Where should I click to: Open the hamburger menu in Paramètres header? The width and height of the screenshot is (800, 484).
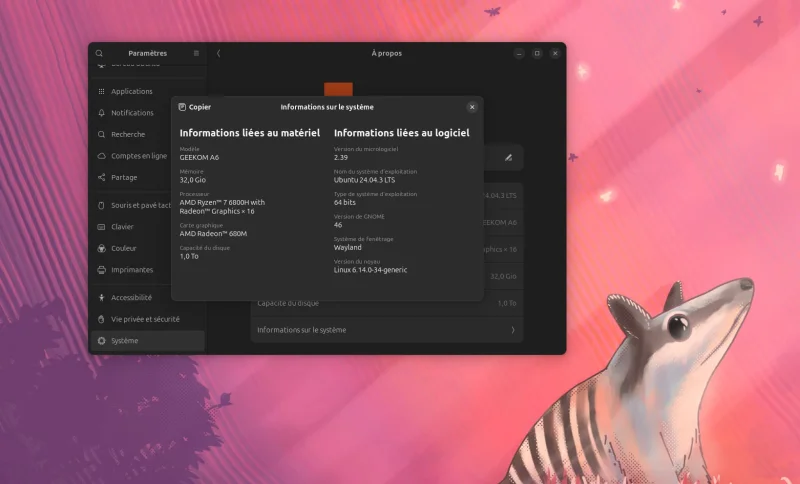coord(196,53)
